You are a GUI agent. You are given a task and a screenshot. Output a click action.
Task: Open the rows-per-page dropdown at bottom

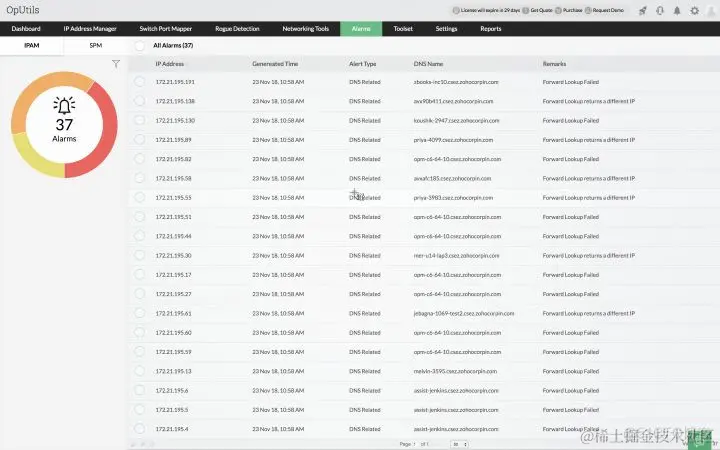coord(460,444)
